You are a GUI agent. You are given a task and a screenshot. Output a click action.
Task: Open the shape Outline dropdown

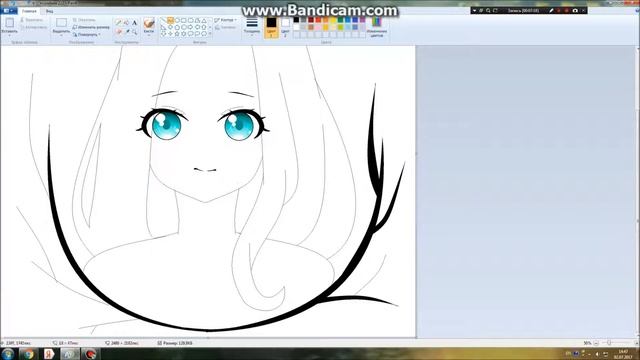click(x=225, y=20)
